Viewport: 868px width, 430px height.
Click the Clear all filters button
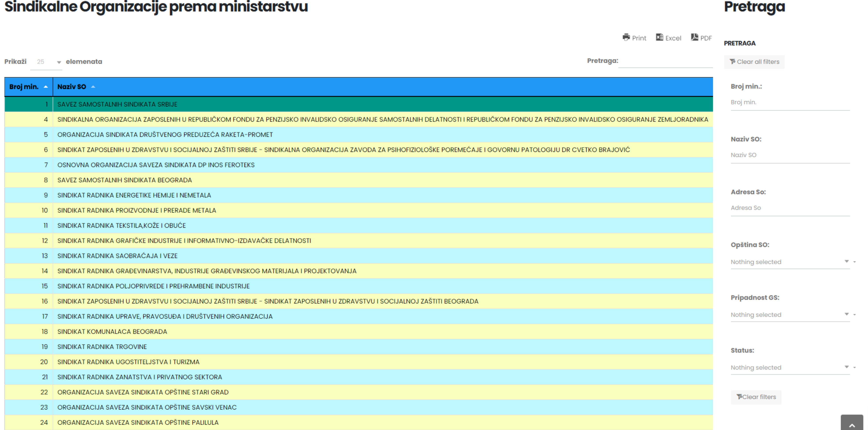click(x=754, y=62)
